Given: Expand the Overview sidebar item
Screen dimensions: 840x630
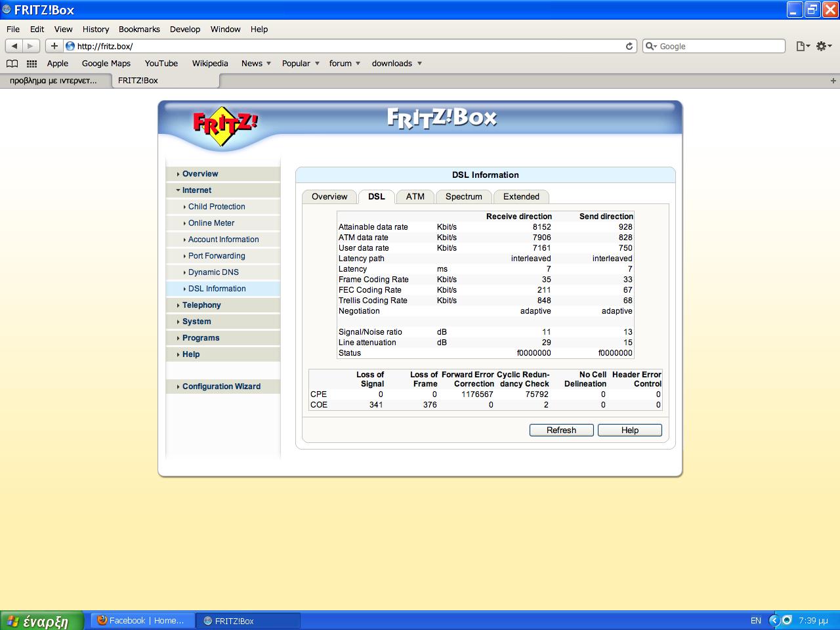Looking at the screenshot, I should pyautogui.click(x=223, y=174).
